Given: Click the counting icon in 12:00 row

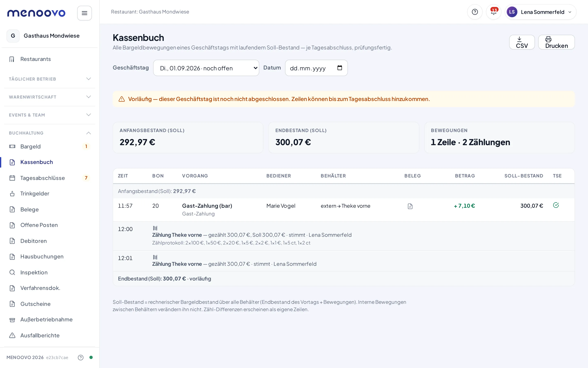Looking at the screenshot, I should [x=155, y=228].
